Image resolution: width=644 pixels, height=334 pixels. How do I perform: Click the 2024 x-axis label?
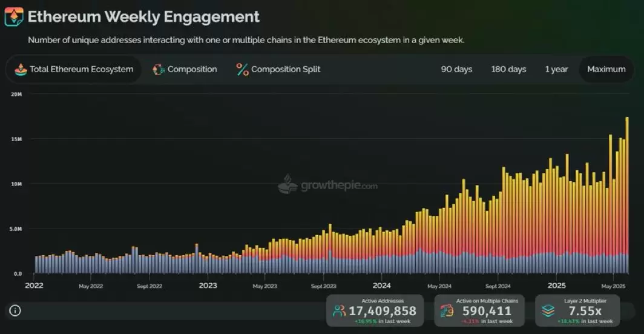coord(382,286)
